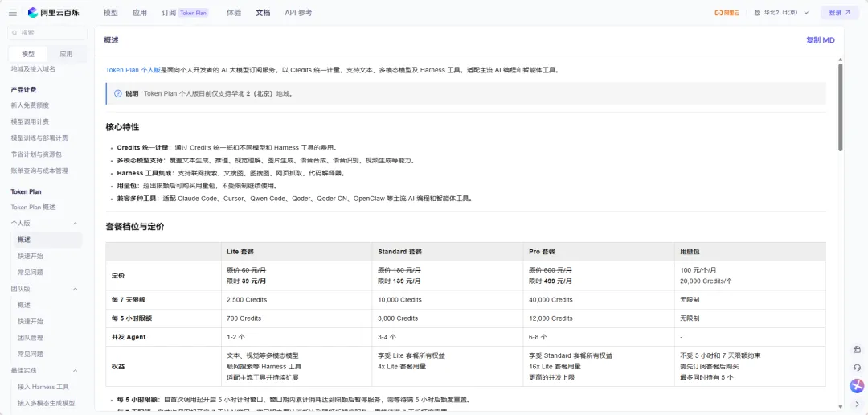868x415 pixels.
Task: Open the hamburger menu icon
Action: click(13, 13)
